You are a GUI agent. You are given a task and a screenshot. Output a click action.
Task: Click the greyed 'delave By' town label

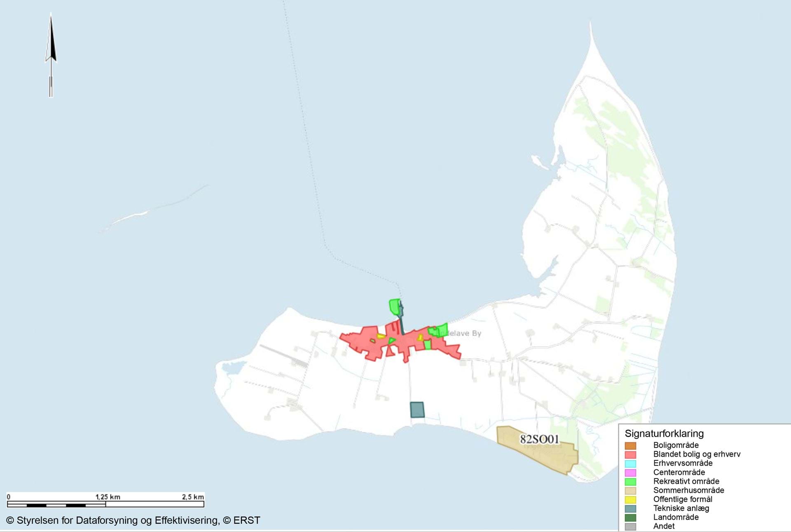(465, 333)
